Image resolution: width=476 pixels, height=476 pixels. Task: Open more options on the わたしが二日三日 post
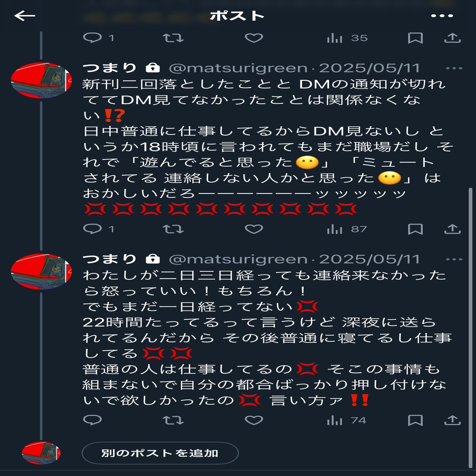coord(454,259)
